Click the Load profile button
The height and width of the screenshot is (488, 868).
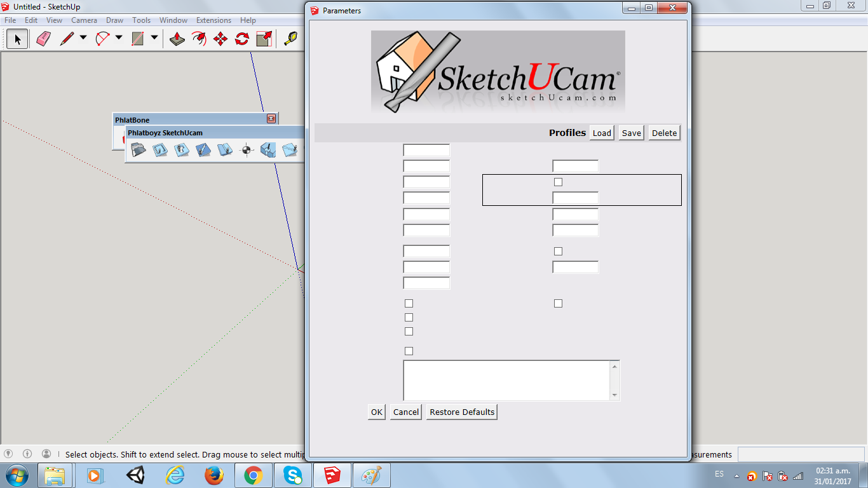coord(601,133)
